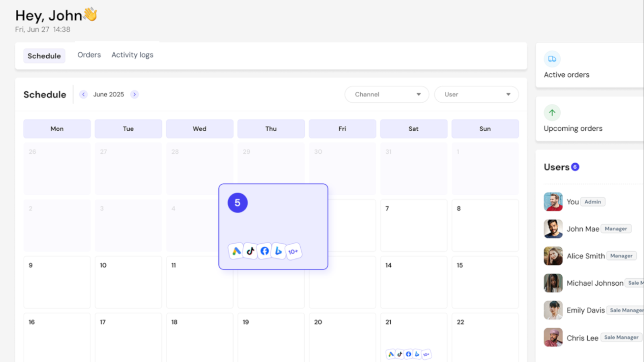Click the Facebook icon on June 21
This screenshot has width=644, height=362.
[x=409, y=354]
